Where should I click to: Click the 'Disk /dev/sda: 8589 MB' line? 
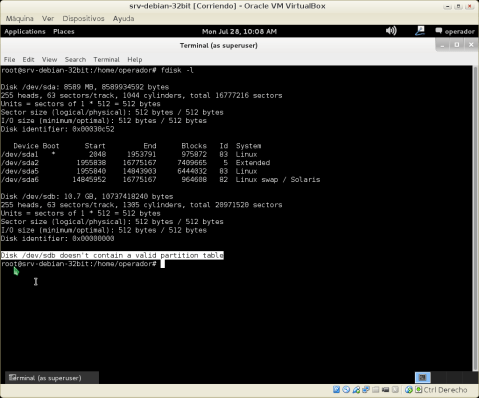(x=85, y=87)
